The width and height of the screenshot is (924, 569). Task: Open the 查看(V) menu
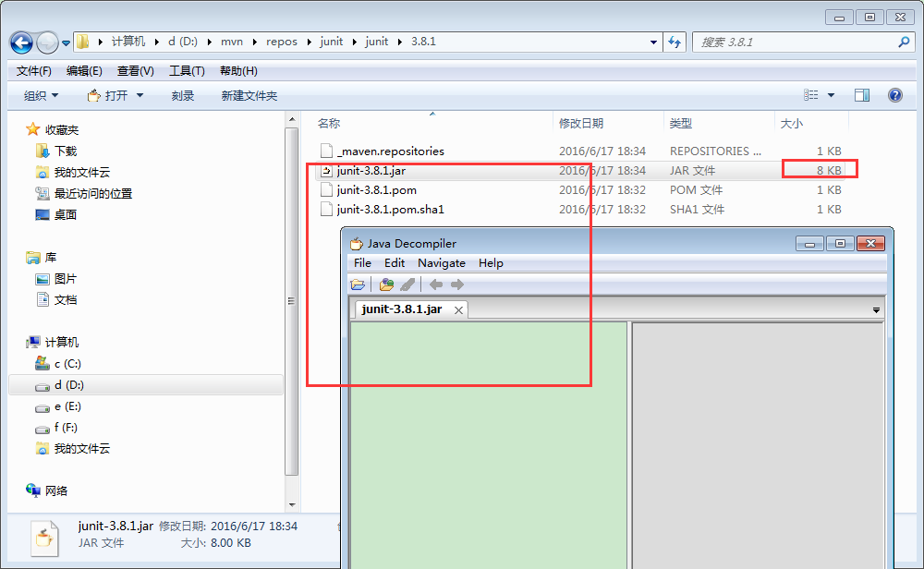coord(136,71)
